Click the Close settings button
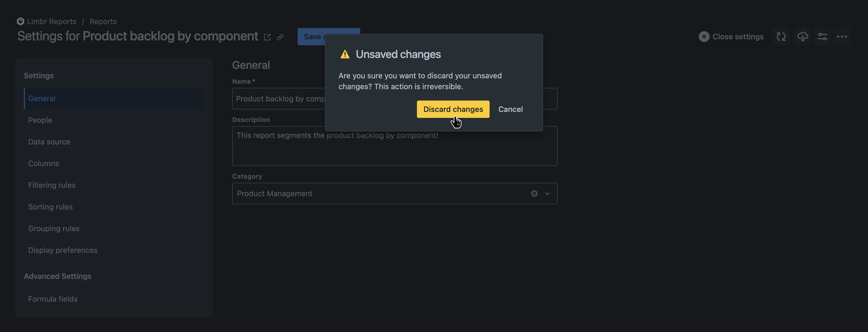Viewport: 868px width, 332px height. 731,36
